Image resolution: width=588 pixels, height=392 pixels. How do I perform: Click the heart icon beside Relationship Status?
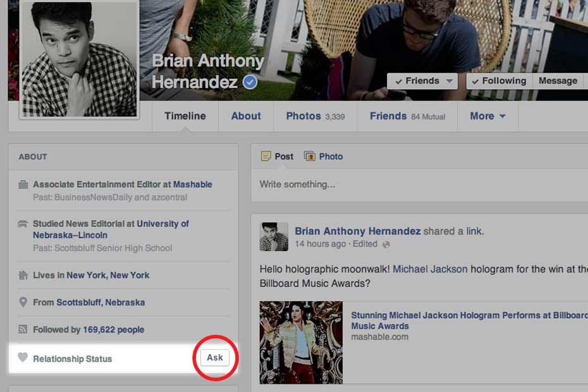coord(23,358)
